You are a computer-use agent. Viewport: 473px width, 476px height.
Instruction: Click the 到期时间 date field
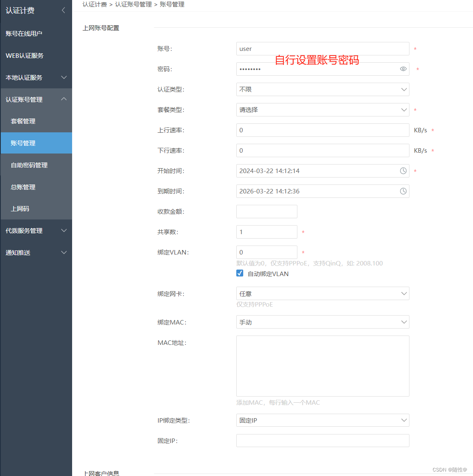(x=323, y=191)
